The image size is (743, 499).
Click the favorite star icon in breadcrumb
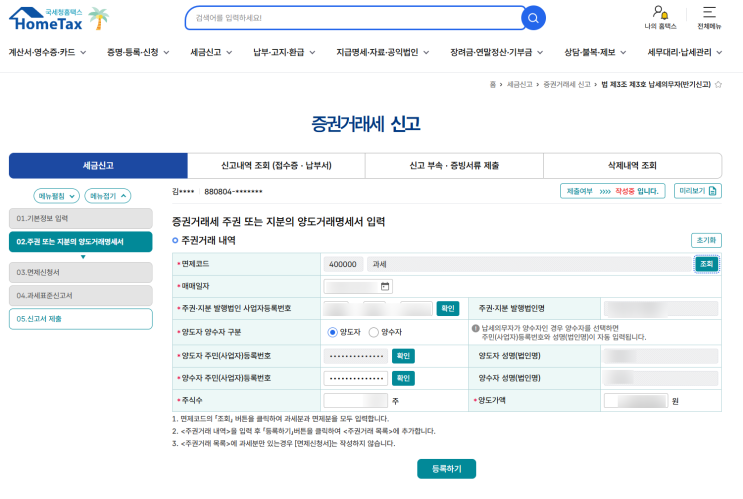point(718,84)
